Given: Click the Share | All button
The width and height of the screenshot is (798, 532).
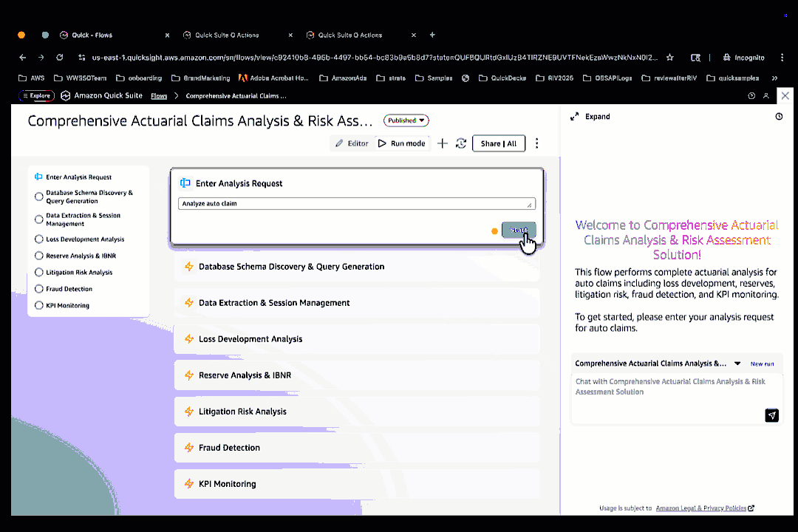Looking at the screenshot, I should coord(499,143).
